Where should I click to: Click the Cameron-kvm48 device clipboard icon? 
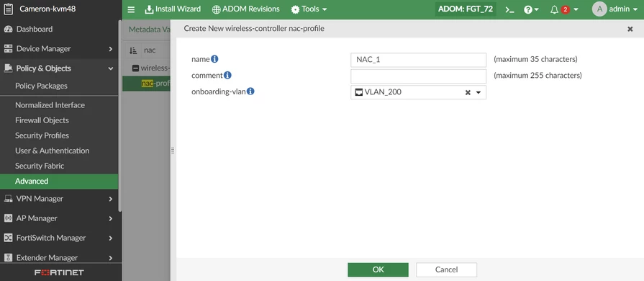tap(8, 9)
